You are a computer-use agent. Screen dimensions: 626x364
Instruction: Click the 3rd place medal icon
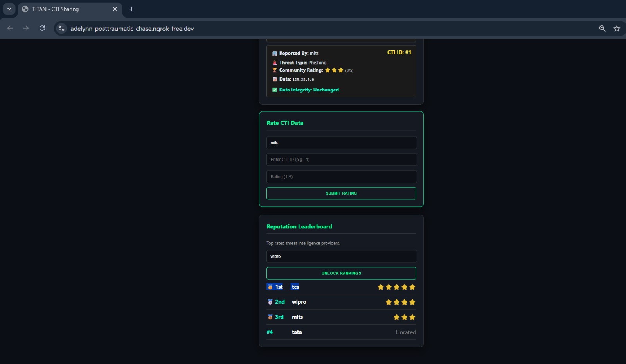coord(270,317)
